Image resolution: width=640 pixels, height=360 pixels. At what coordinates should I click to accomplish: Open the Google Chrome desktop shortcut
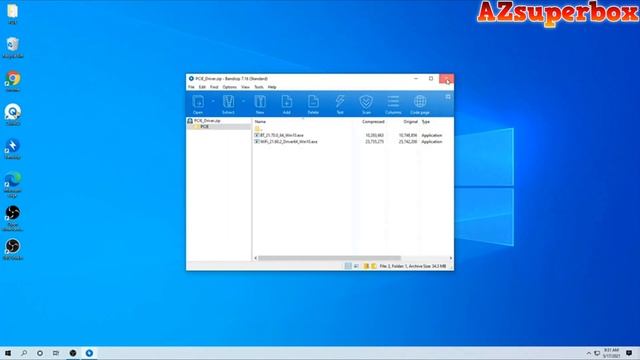pos(13,81)
